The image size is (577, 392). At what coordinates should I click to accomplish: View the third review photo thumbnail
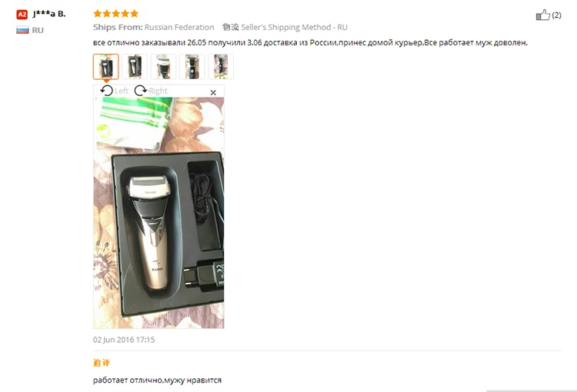tap(163, 67)
